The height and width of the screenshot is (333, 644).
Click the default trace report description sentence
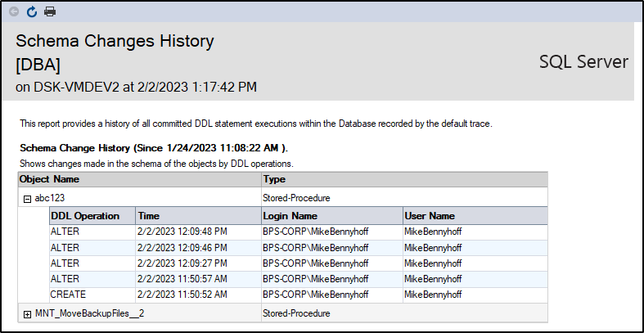tap(256, 124)
